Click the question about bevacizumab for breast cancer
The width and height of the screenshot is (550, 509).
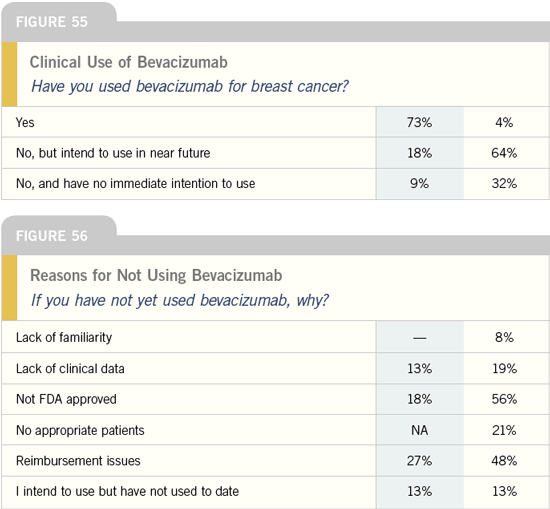pos(189,86)
